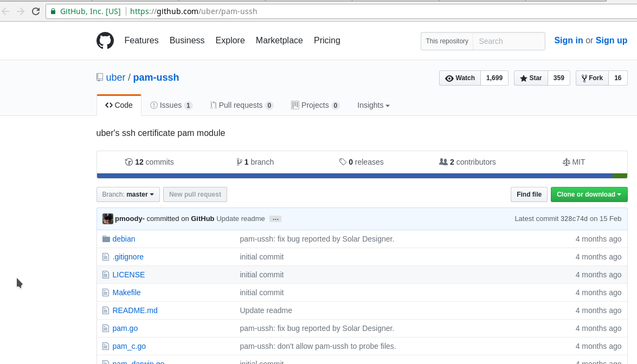Image resolution: width=637 pixels, height=364 pixels.
Task: Click the Watch button
Action: click(x=460, y=78)
